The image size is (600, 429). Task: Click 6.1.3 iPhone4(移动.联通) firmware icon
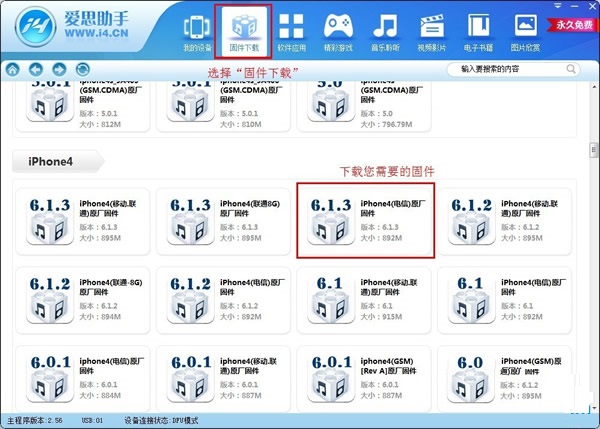50,221
